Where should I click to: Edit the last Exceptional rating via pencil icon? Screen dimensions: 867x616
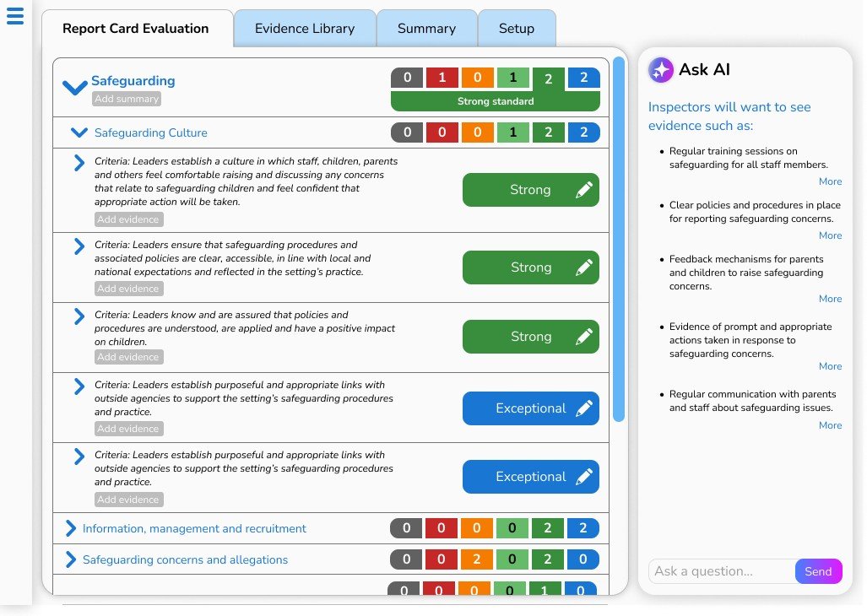(x=586, y=477)
